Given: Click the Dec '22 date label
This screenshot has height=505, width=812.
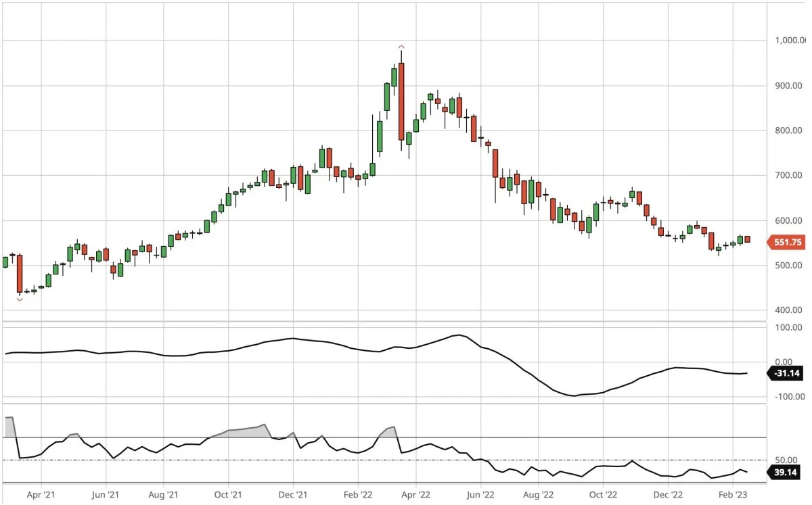Looking at the screenshot, I should (x=669, y=495).
